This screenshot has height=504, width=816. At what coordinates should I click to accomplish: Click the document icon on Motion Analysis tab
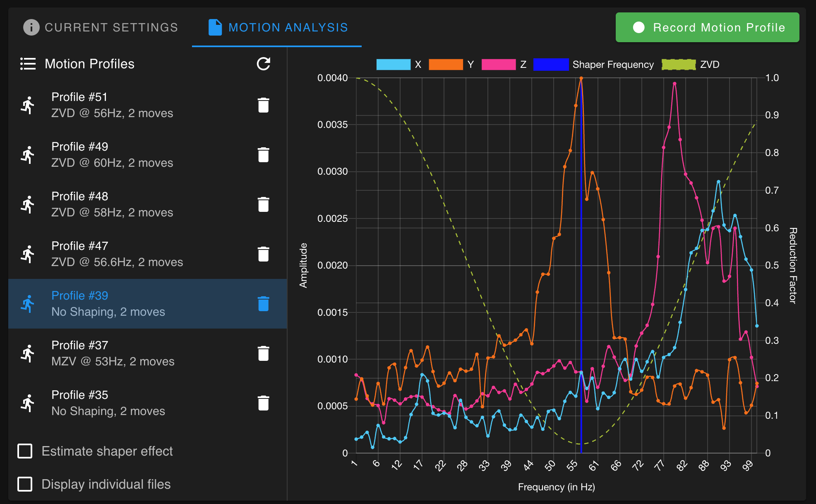pos(215,27)
